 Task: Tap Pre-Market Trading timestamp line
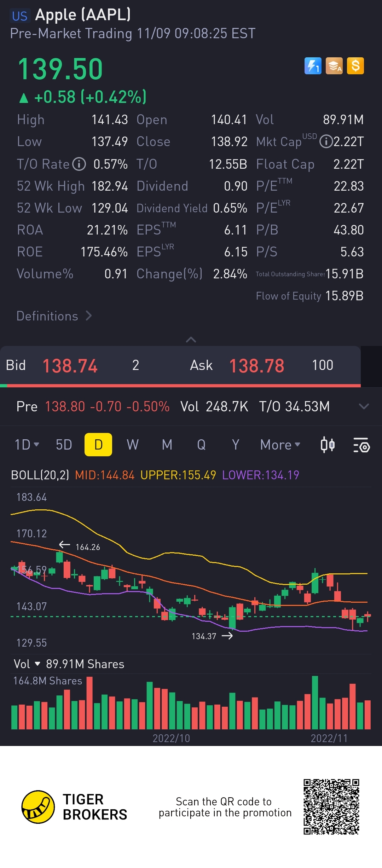pos(133,34)
